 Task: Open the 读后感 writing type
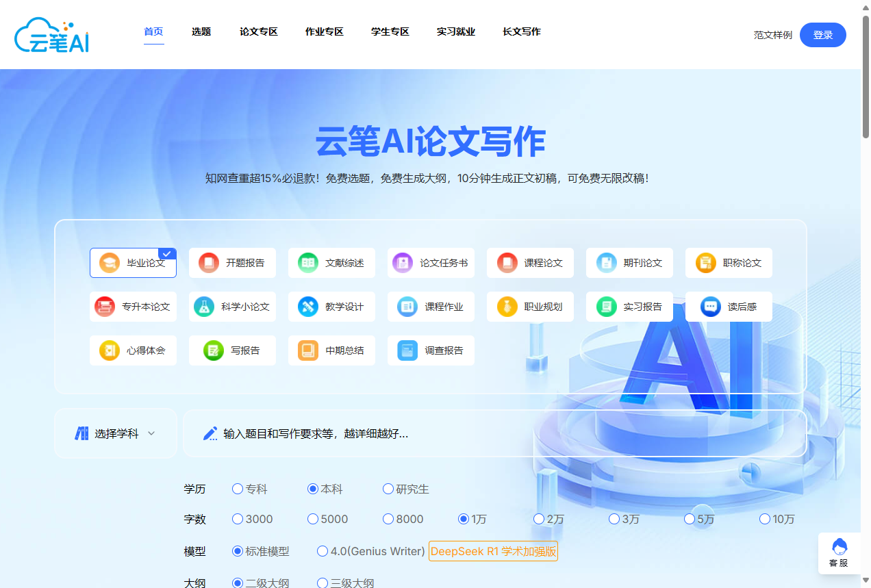pyautogui.click(x=729, y=307)
